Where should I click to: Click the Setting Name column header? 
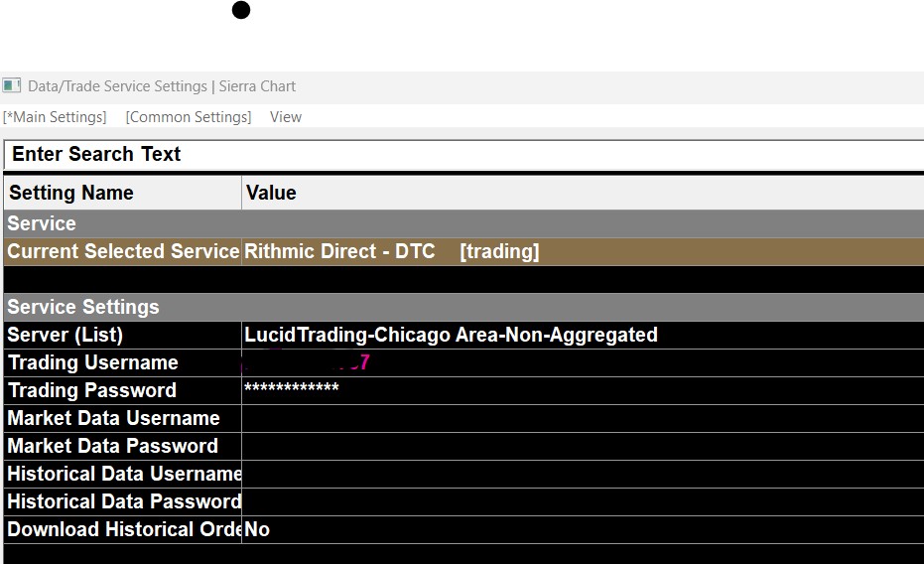[x=123, y=193]
